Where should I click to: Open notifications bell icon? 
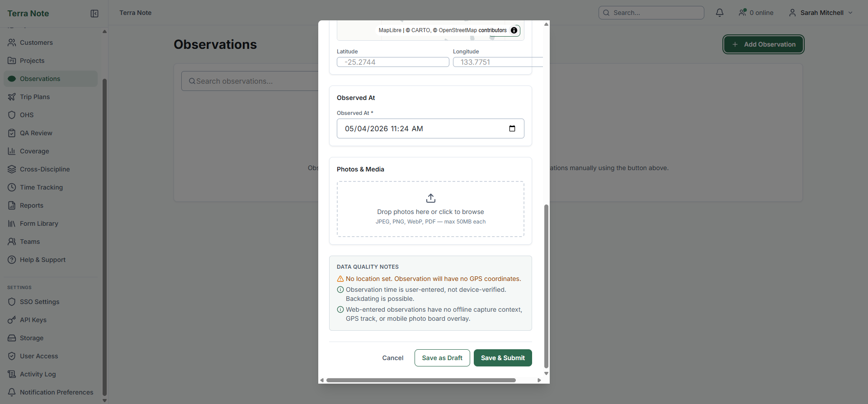point(720,13)
